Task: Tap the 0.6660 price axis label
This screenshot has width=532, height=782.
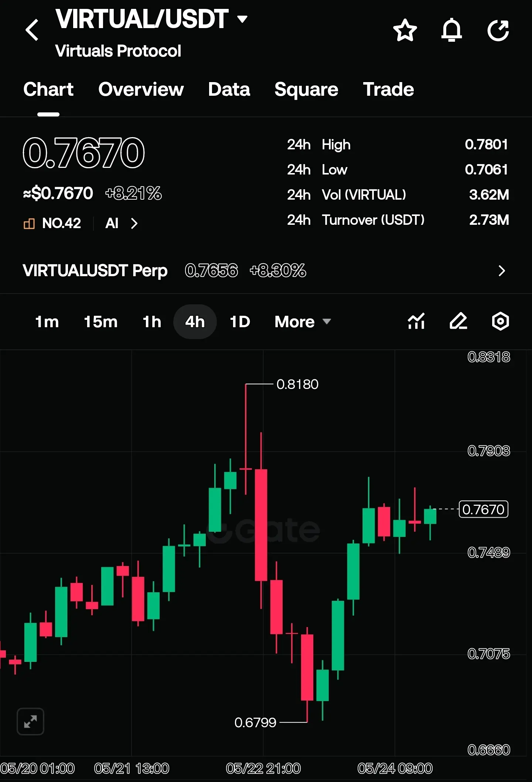Action: point(489,750)
